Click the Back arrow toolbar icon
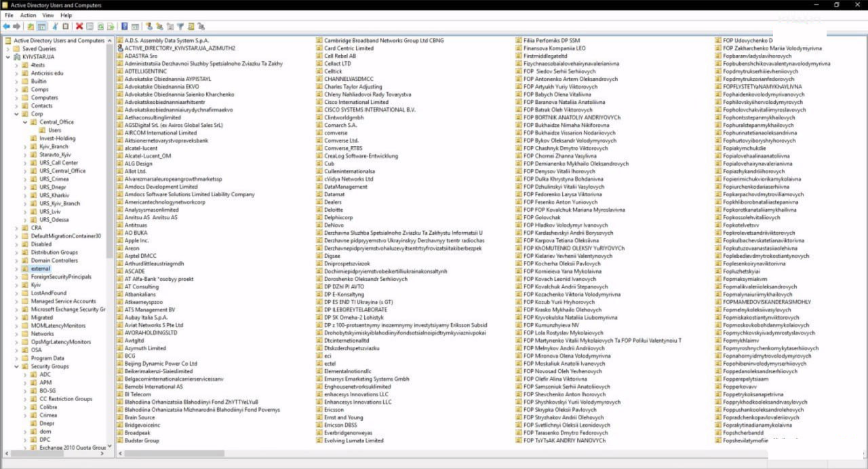868x469 pixels. click(6, 26)
